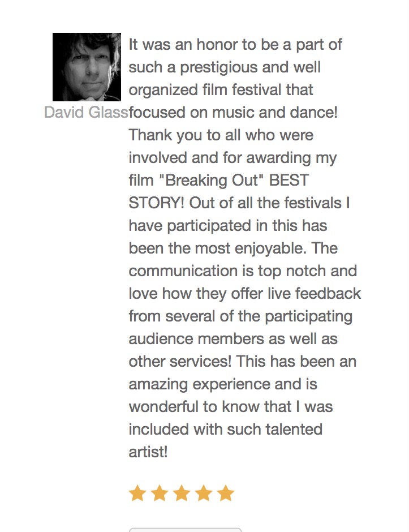This screenshot has height=532, width=409.
Task: Click the phrase "communication is top notch and"
Action: coord(243,271)
